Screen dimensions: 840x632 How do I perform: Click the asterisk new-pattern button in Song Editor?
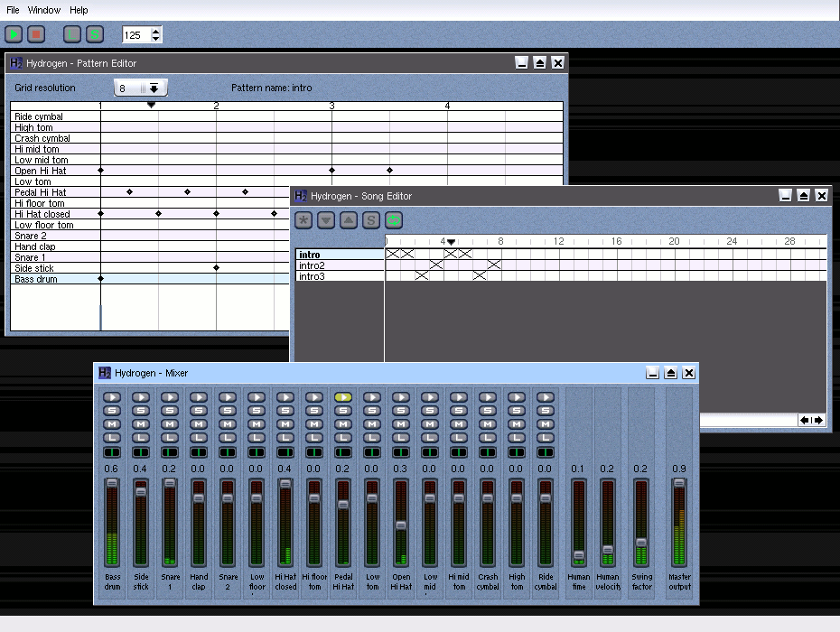[x=303, y=220]
